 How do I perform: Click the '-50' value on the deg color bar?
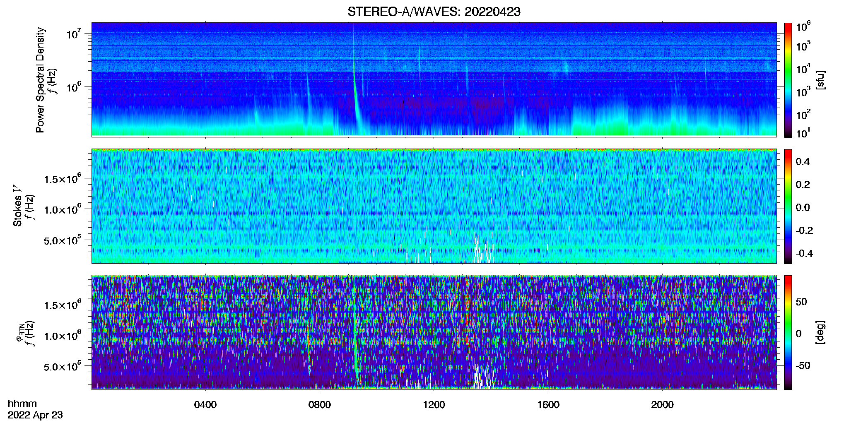tap(803, 366)
